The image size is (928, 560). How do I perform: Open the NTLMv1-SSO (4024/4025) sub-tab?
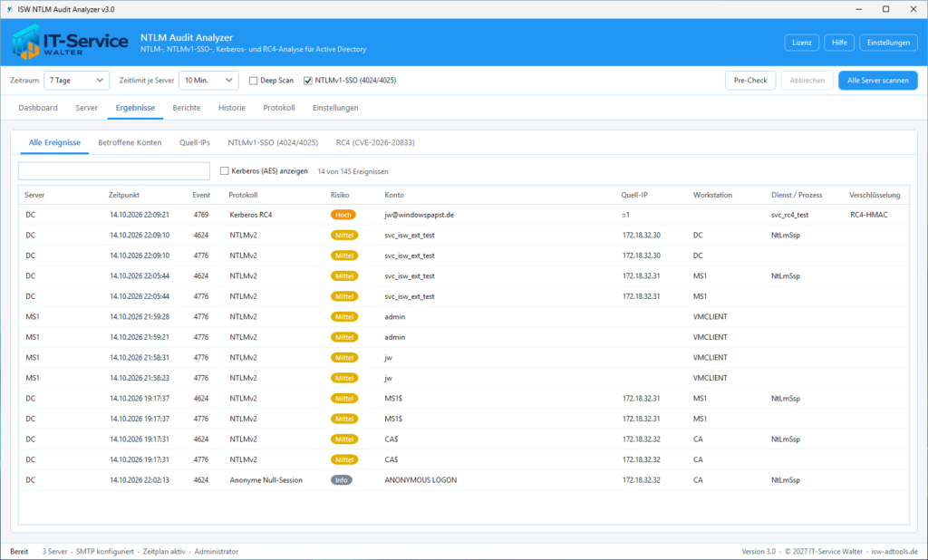pyautogui.click(x=273, y=142)
